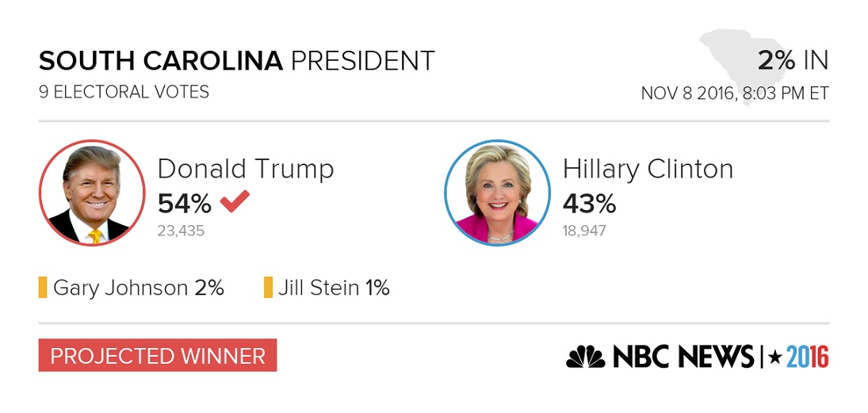Click the NOV 8 2016 timestamp
Screen dimensions: 868x413
[735, 93]
